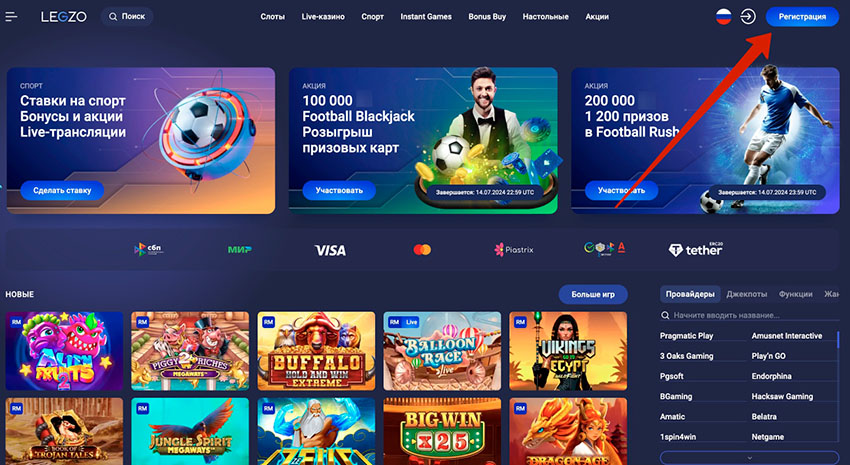Switch to the Функции tab
Image resolution: width=850 pixels, height=465 pixels.
795,294
